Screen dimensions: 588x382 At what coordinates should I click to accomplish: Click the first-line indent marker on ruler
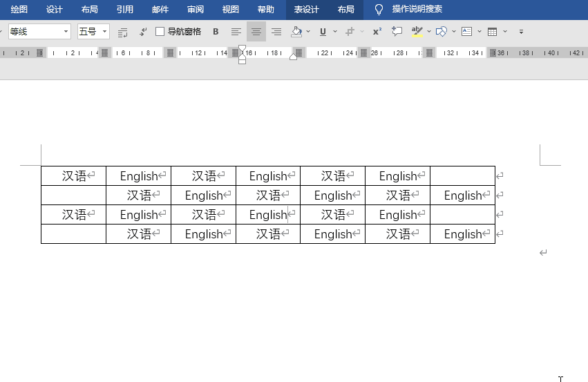click(x=243, y=48)
